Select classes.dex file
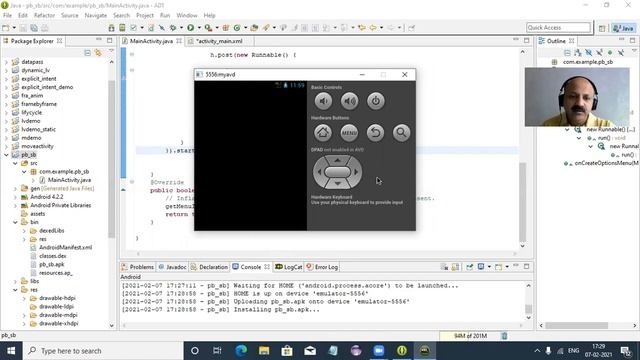This screenshot has height=360, width=640. pos(53,256)
